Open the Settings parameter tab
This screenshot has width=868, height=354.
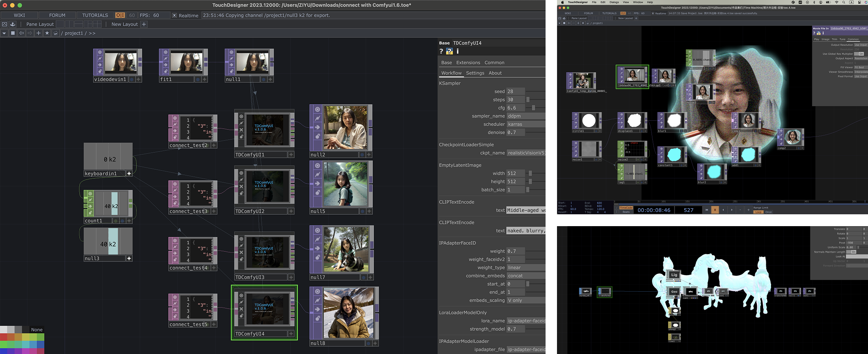point(475,73)
